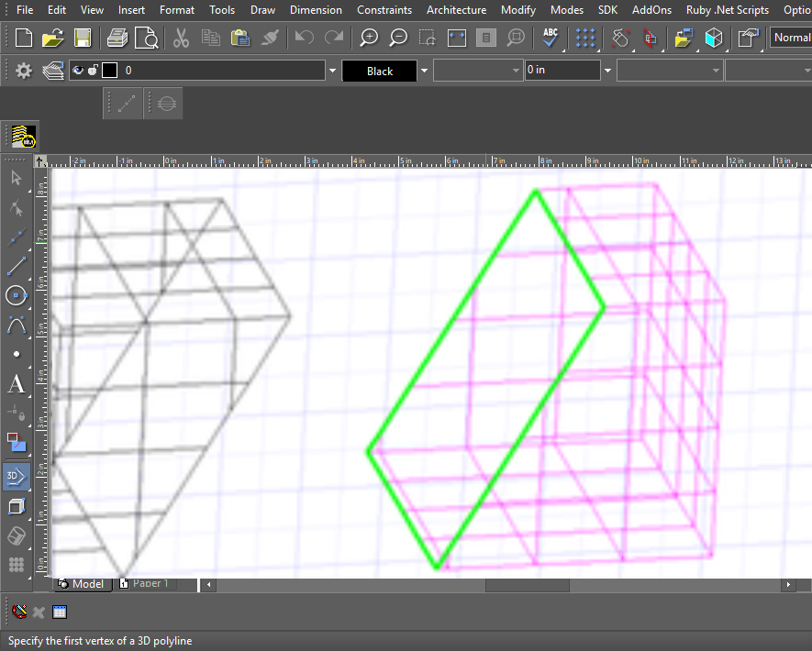Viewport: 812px width, 651px height.
Task: Click the Spell Check ABC icon
Action: coord(550,38)
